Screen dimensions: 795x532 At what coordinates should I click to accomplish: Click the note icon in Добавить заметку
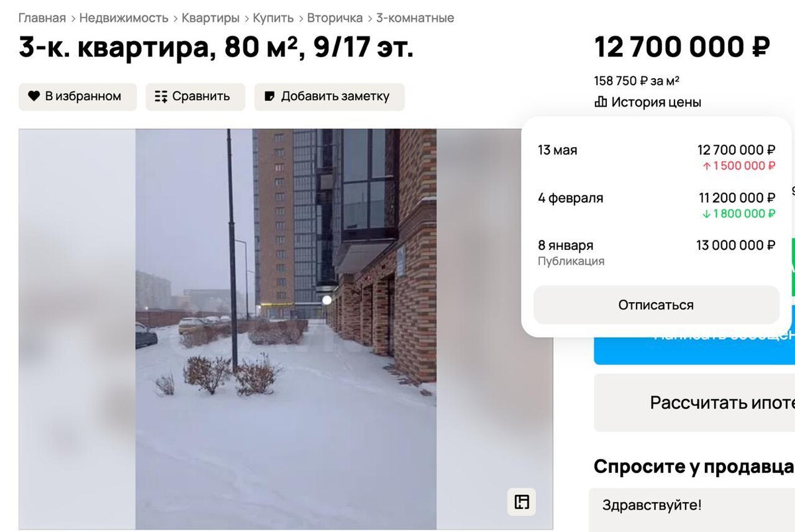pyautogui.click(x=270, y=96)
